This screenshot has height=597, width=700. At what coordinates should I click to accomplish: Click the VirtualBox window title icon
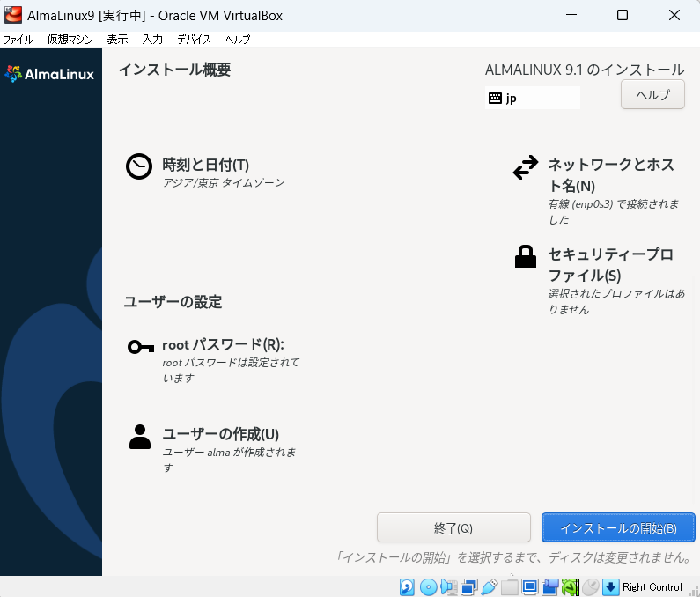[13, 15]
